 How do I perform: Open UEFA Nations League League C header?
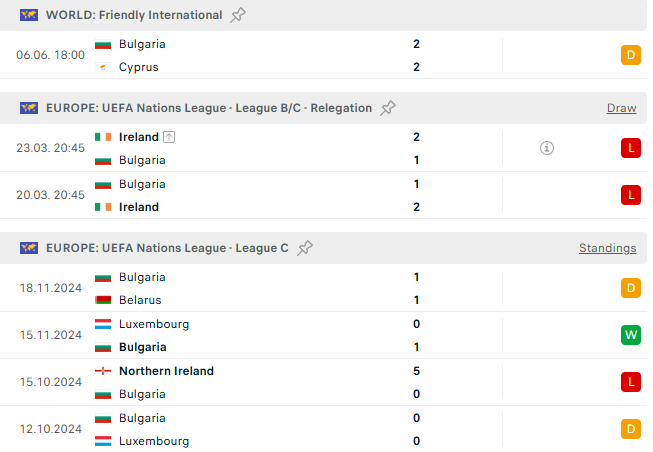click(x=167, y=248)
